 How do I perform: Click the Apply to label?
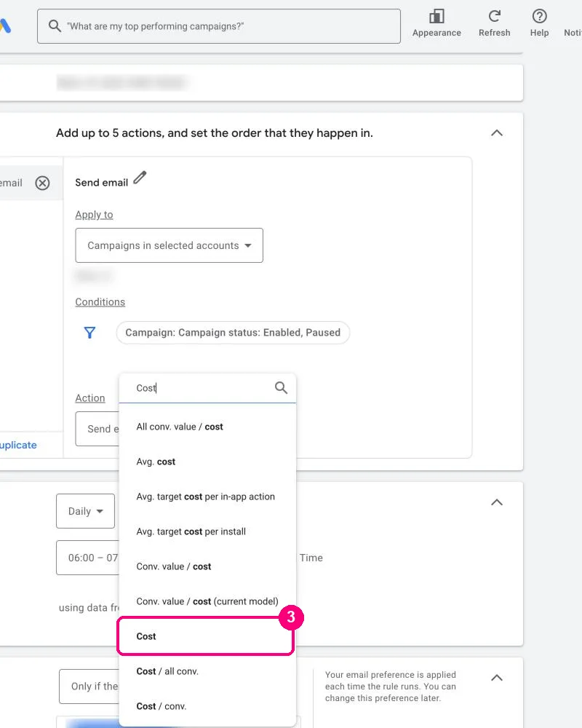(x=95, y=215)
